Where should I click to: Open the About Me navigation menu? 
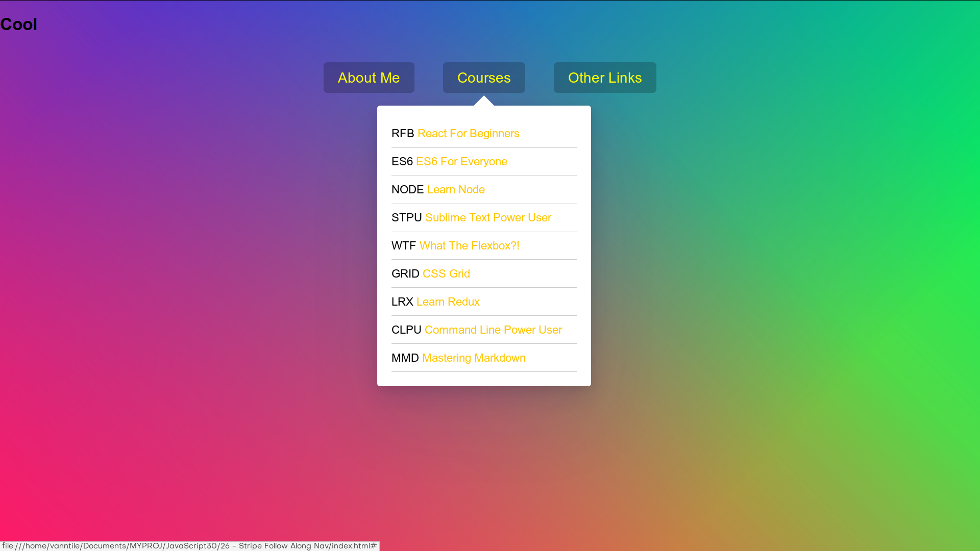[x=369, y=78]
